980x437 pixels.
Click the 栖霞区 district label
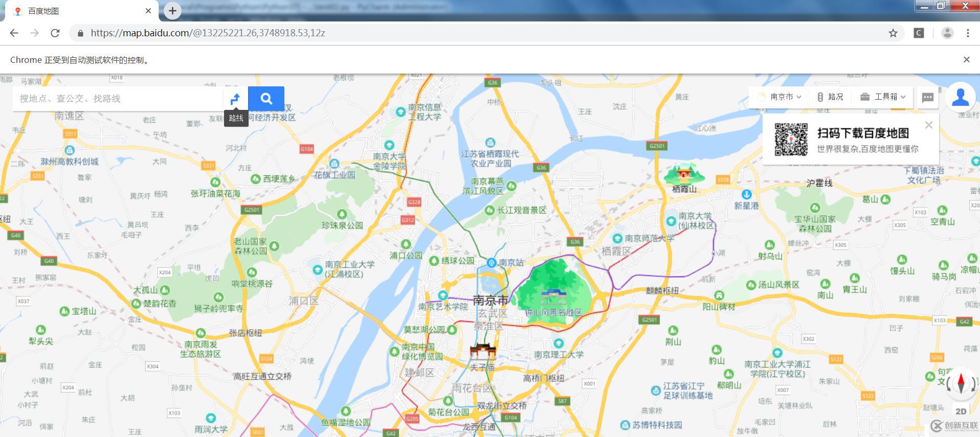(x=616, y=251)
